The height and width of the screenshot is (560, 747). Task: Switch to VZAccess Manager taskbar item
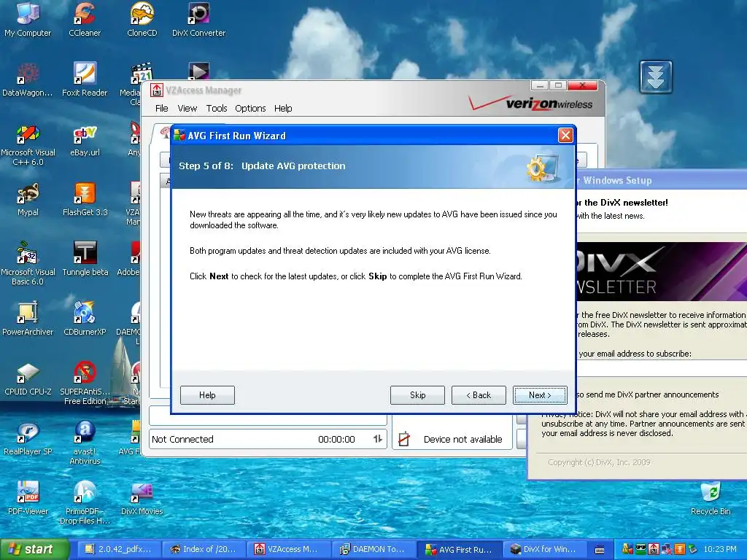pyautogui.click(x=287, y=550)
